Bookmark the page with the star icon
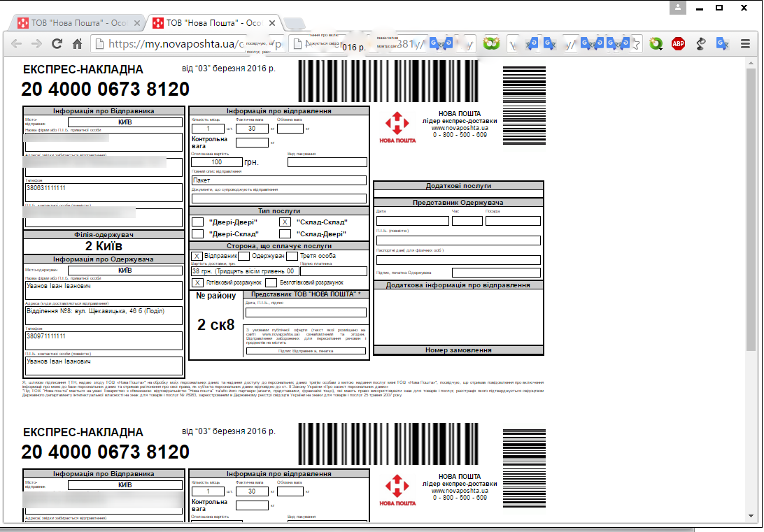764x532 pixels. pyautogui.click(x=637, y=44)
